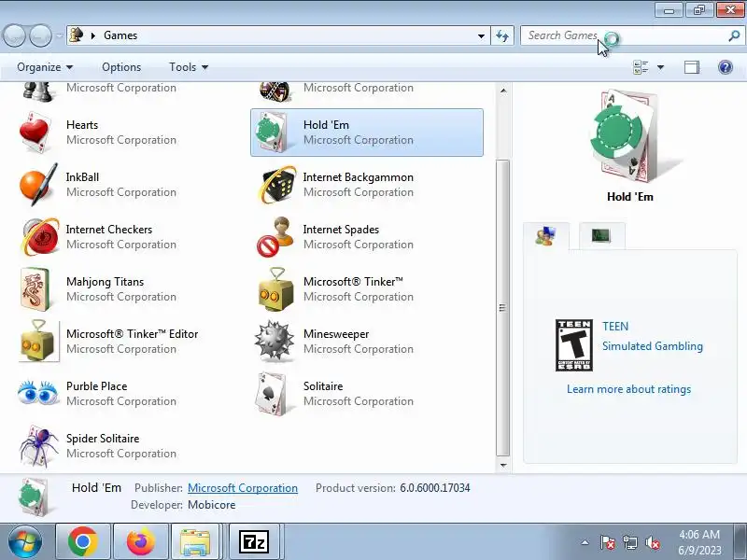This screenshot has width=747, height=560.
Task: Show hidden tray icons arrow
Action: coord(585,542)
